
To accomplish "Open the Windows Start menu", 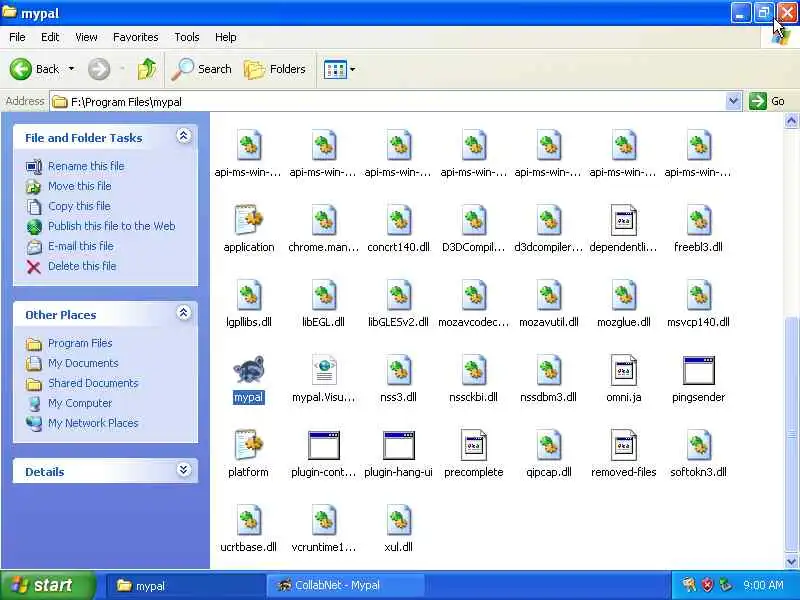I will (x=47, y=585).
